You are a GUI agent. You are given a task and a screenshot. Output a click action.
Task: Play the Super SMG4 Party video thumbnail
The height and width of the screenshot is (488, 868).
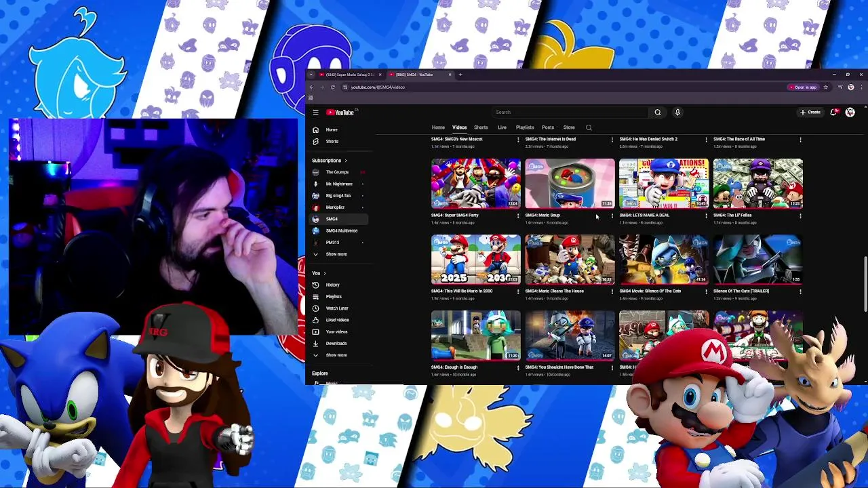[x=475, y=184]
